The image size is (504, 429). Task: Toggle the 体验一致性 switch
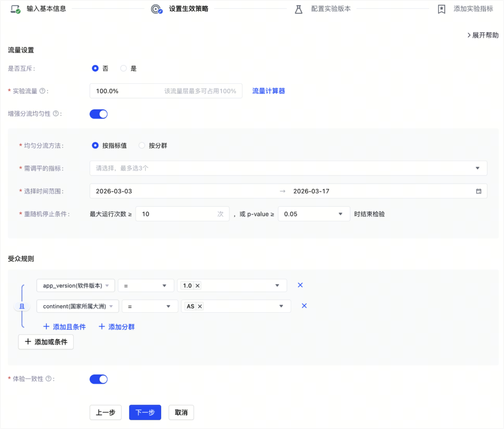tap(98, 379)
